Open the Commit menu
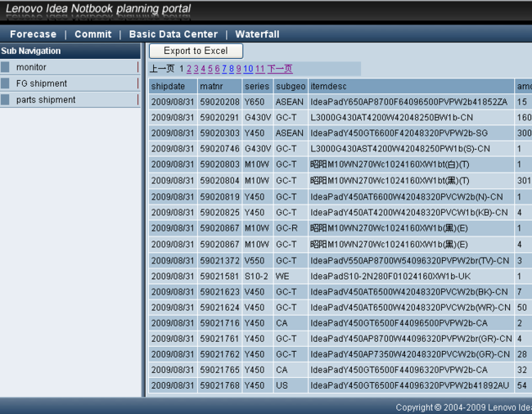 click(x=93, y=34)
